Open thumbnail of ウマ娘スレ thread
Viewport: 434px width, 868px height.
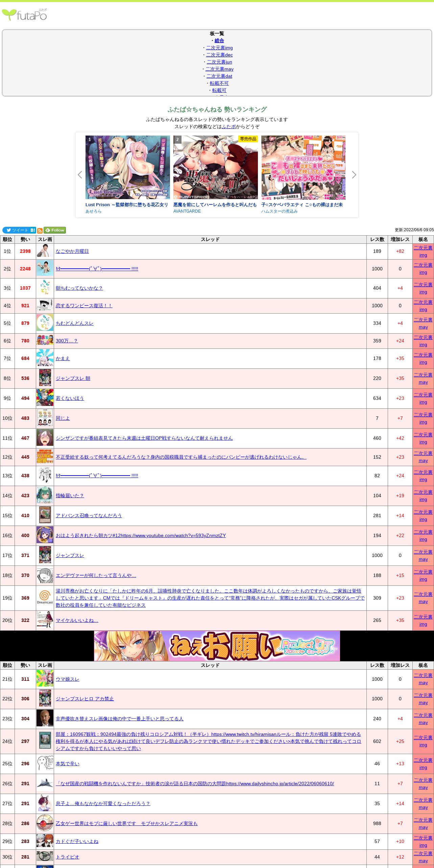(45, 679)
